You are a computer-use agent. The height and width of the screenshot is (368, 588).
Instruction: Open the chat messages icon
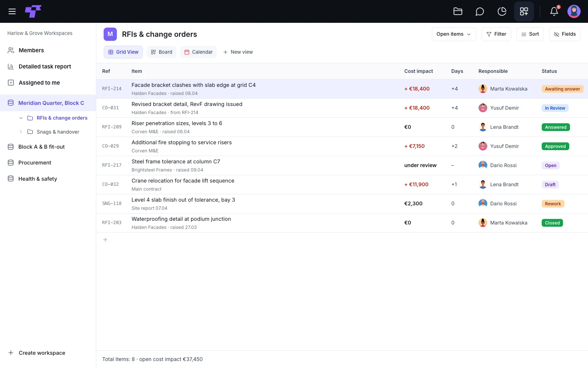(x=480, y=11)
